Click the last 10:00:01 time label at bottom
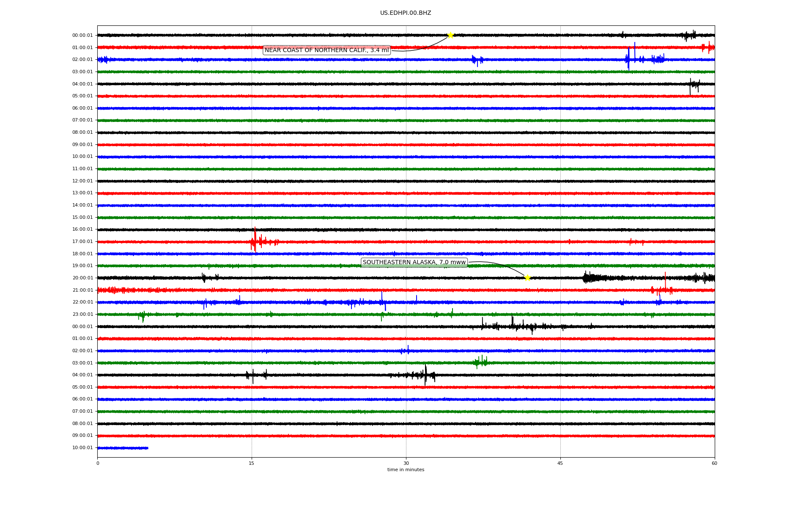 coord(82,448)
